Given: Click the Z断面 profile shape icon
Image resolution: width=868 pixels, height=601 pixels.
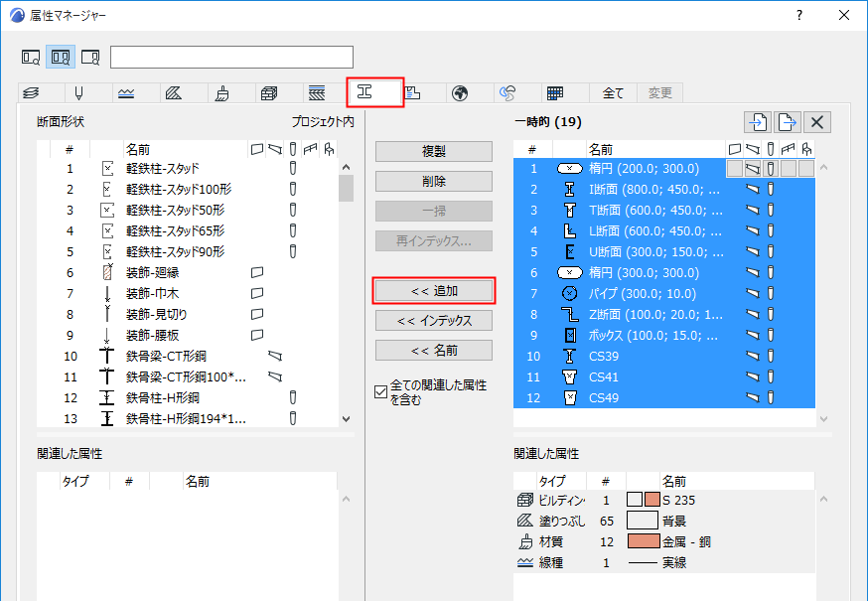Looking at the screenshot, I should (570, 315).
